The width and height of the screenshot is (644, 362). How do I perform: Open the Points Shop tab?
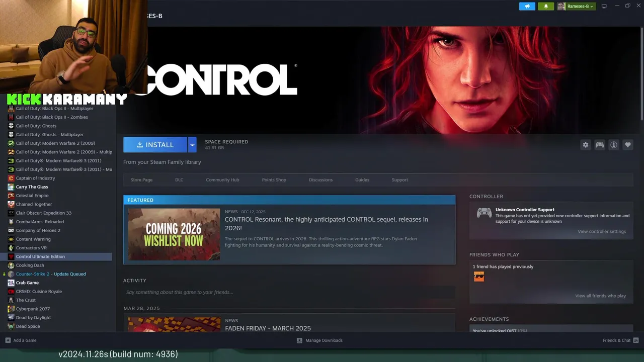[x=274, y=180]
